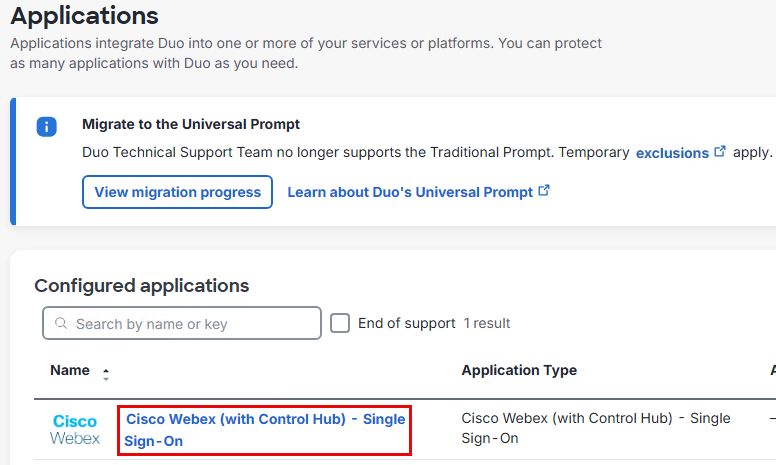Screen dimensions: 776x465
Task: Focus the Search by name or key field
Action: point(190,324)
